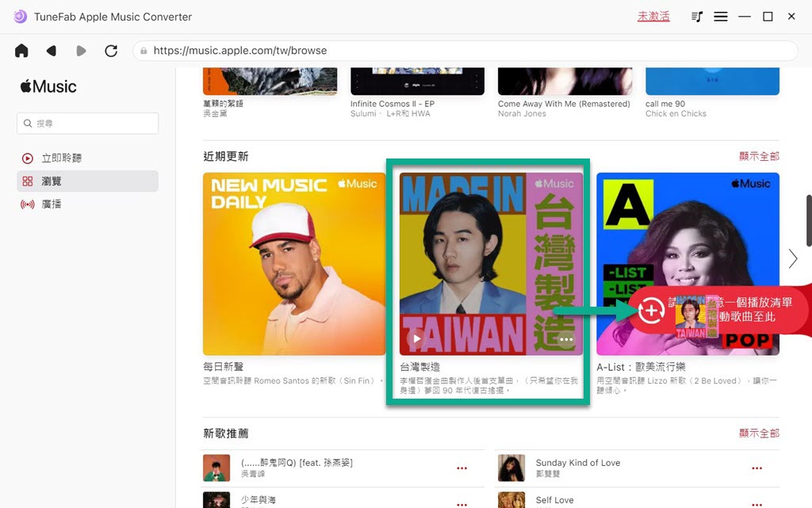This screenshot has height=508, width=812.
Task: Show next playlists with right chevron
Action: [x=793, y=258]
